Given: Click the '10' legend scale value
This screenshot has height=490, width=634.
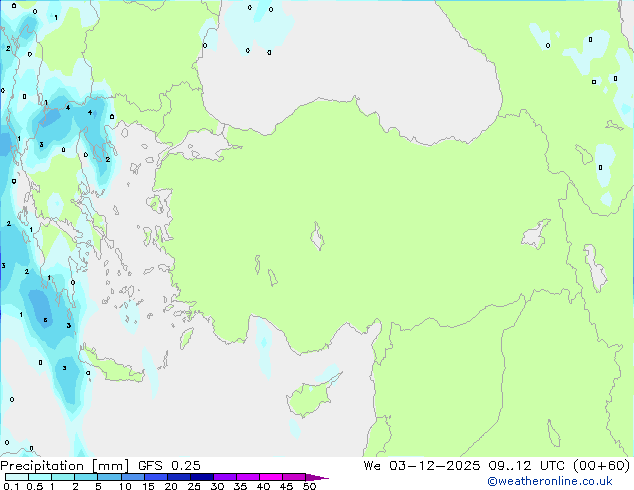Looking at the screenshot, I should (125, 486).
